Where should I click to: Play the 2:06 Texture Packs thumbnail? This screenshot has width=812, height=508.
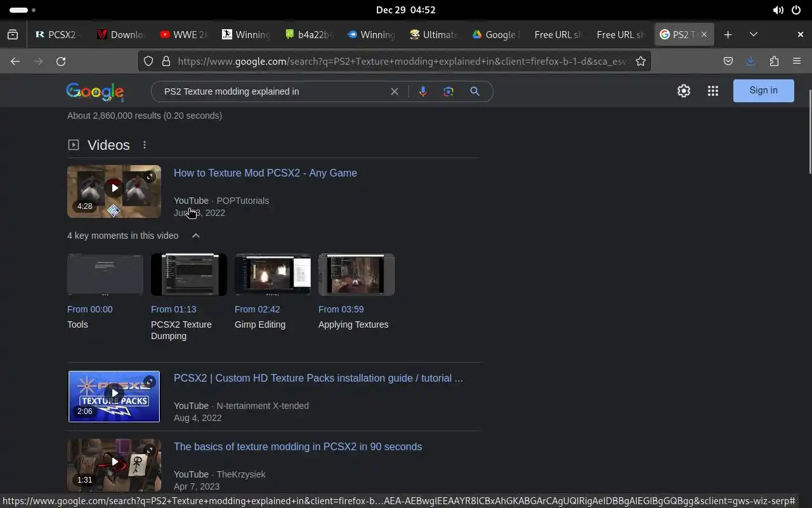click(x=114, y=396)
